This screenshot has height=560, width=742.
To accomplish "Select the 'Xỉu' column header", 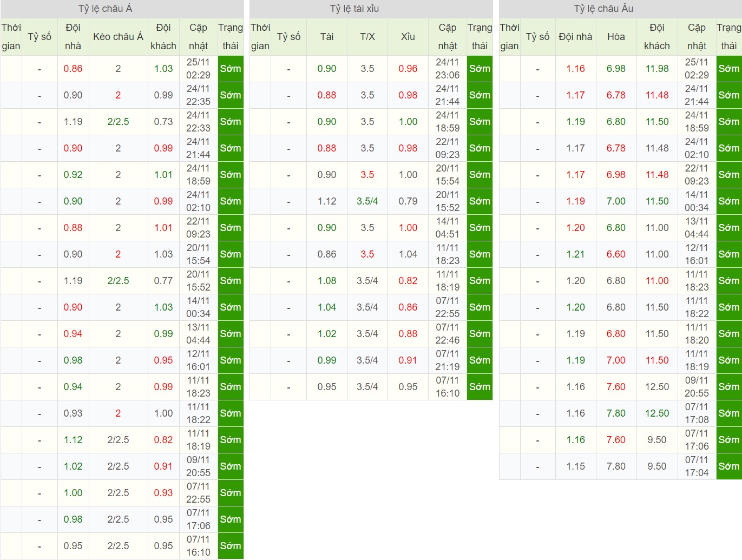I will click(x=408, y=37).
